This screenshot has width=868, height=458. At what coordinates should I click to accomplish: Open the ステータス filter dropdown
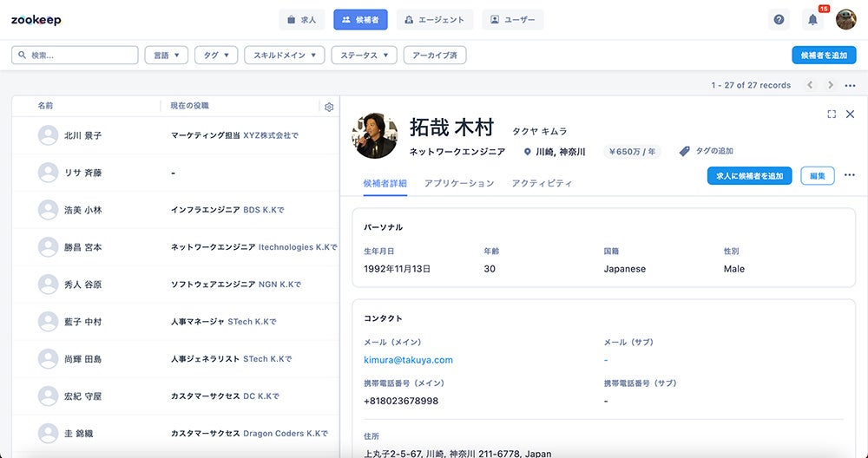(365, 56)
